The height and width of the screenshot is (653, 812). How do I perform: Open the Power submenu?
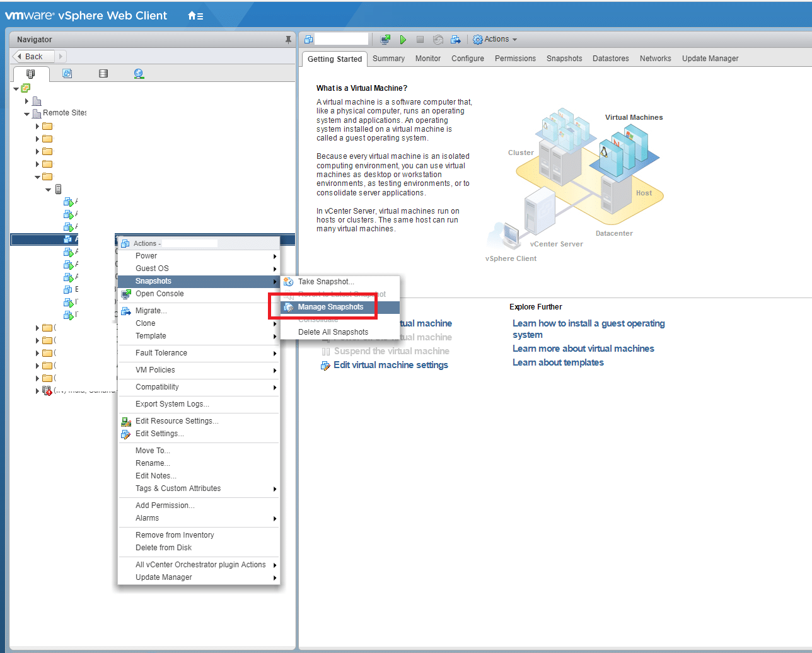(199, 256)
